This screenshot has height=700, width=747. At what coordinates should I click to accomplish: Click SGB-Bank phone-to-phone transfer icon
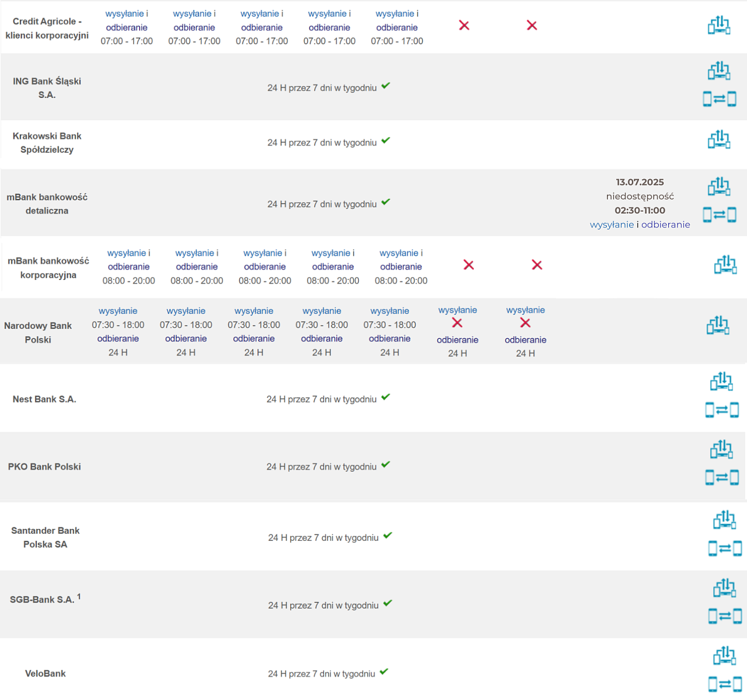[725, 616]
